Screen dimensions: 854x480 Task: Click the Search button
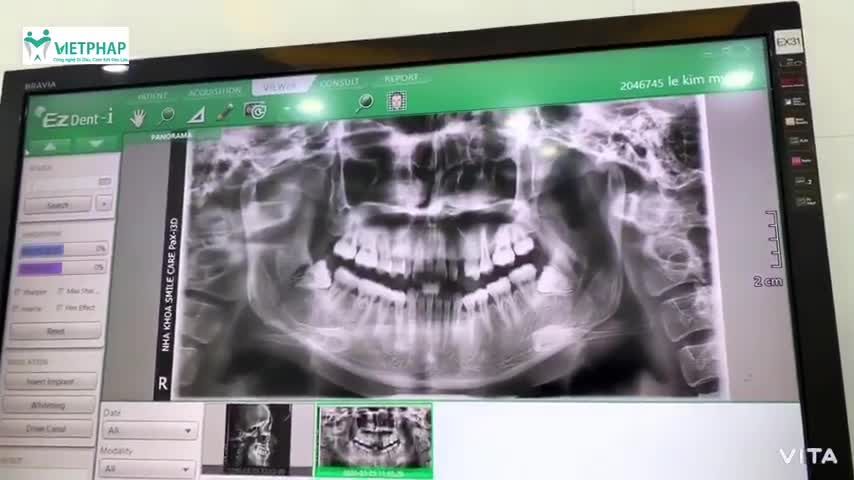coord(57,205)
